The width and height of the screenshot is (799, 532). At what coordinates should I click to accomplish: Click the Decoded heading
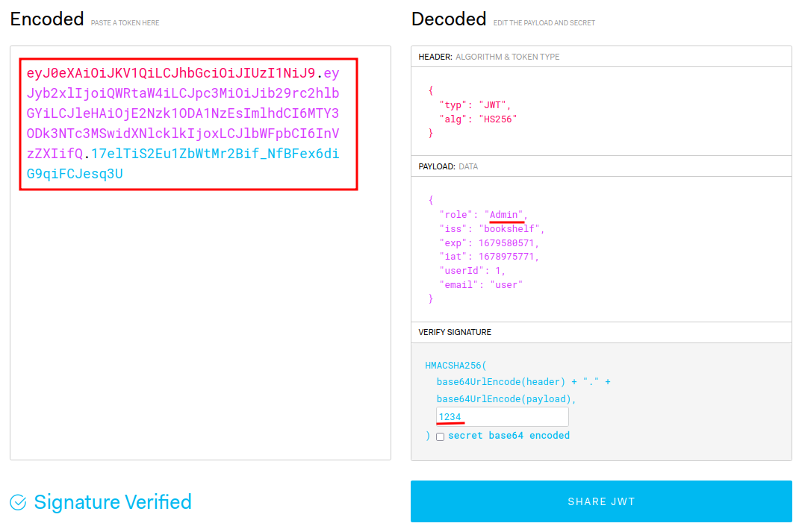(449, 19)
